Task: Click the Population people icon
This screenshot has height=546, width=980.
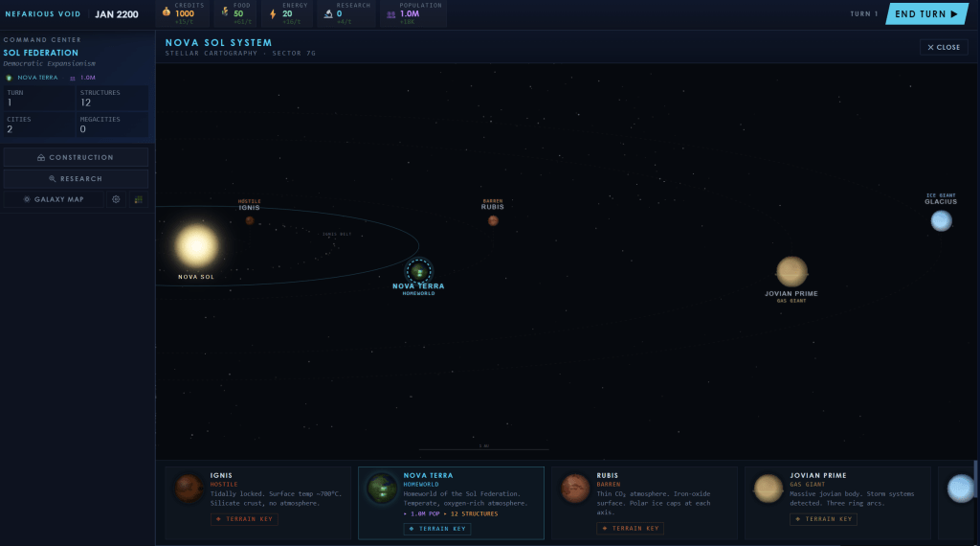Action: [390, 13]
